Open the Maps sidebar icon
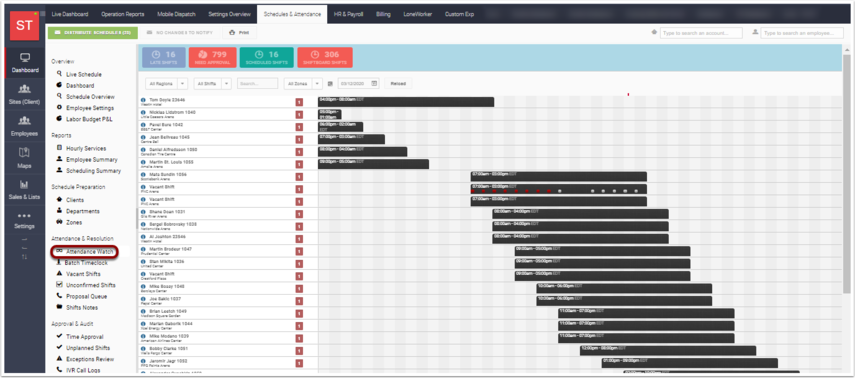The height and width of the screenshot is (378, 855). [25, 153]
